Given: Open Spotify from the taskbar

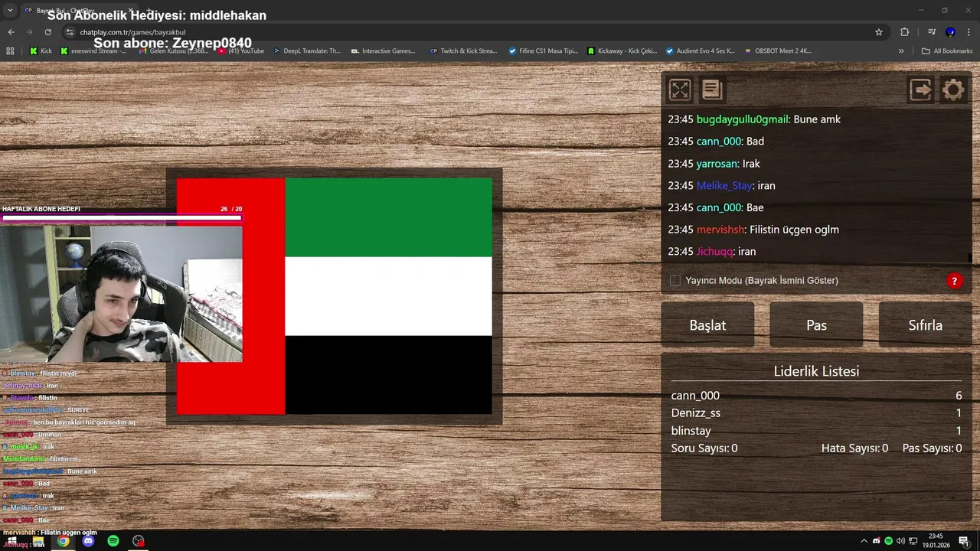Looking at the screenshot, I should coord(113,541).
